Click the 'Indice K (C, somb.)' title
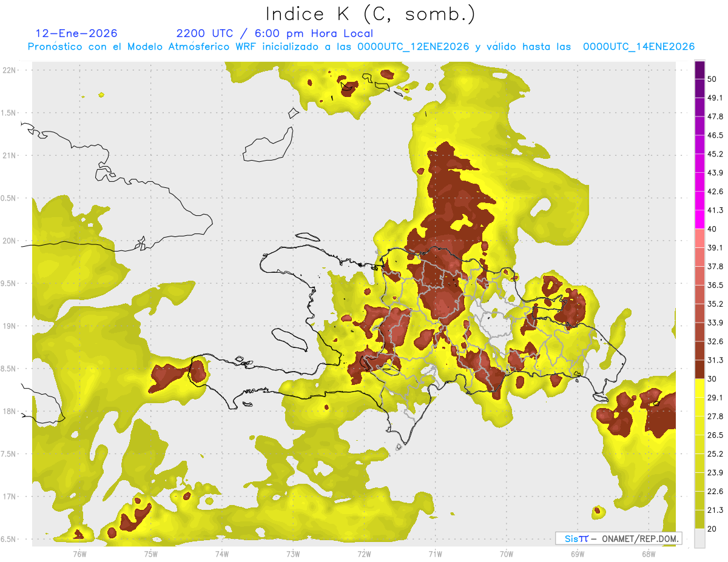This screenshot has width=728, height=562. pyautogui.click(x=369, y=14)
